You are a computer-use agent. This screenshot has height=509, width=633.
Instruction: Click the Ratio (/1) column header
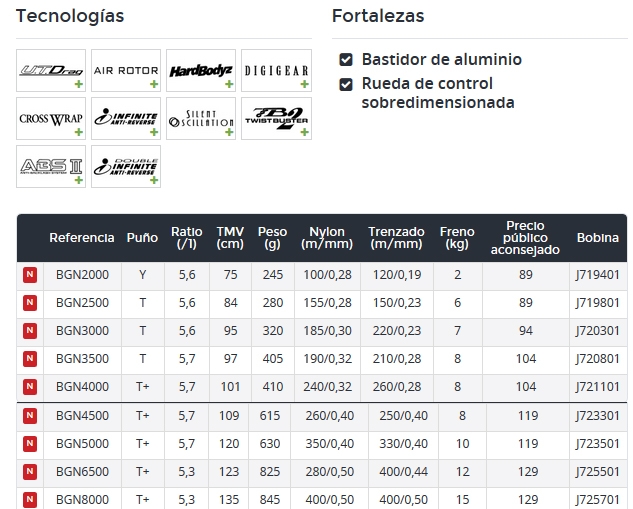pos(187,238)
